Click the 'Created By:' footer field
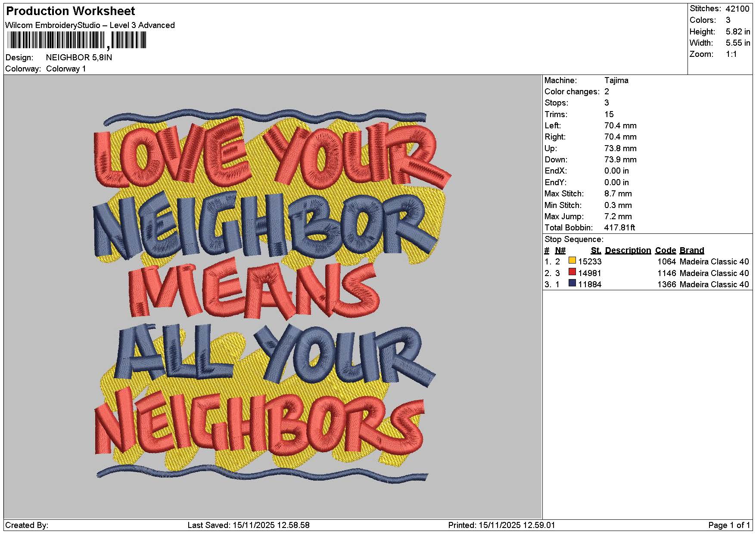Screen dimensions: 756x534 pyautogui.click(x=27, y=525)
